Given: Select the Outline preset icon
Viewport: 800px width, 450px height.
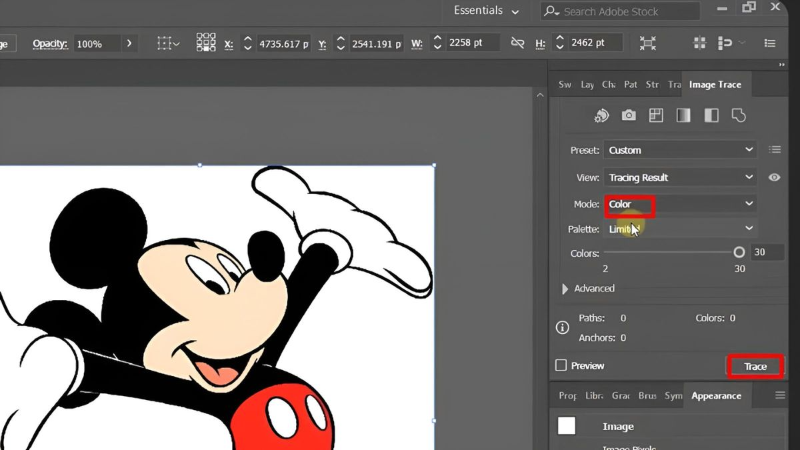Looking at the screenshot, I should click(x=739, y=115).
